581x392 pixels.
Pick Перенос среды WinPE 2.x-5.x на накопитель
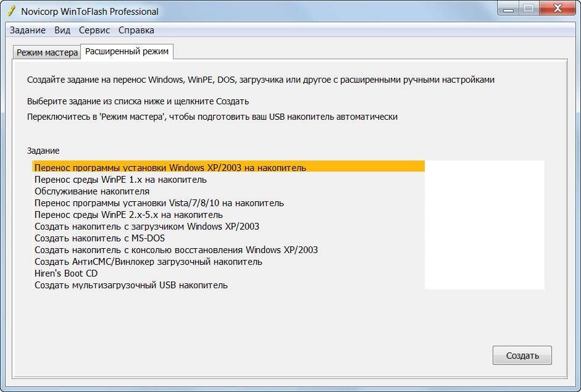pyautogui.click(x=228, y=215)
